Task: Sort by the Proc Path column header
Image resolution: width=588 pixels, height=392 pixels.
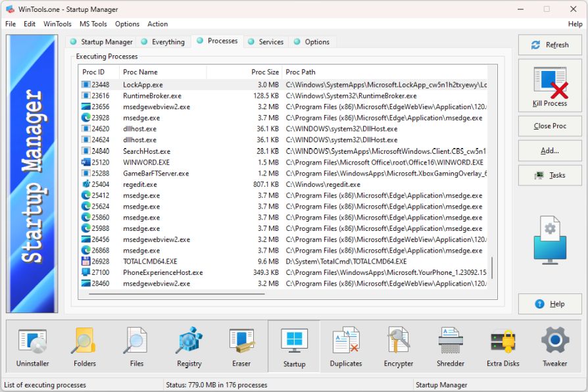Action: point(384,72)
